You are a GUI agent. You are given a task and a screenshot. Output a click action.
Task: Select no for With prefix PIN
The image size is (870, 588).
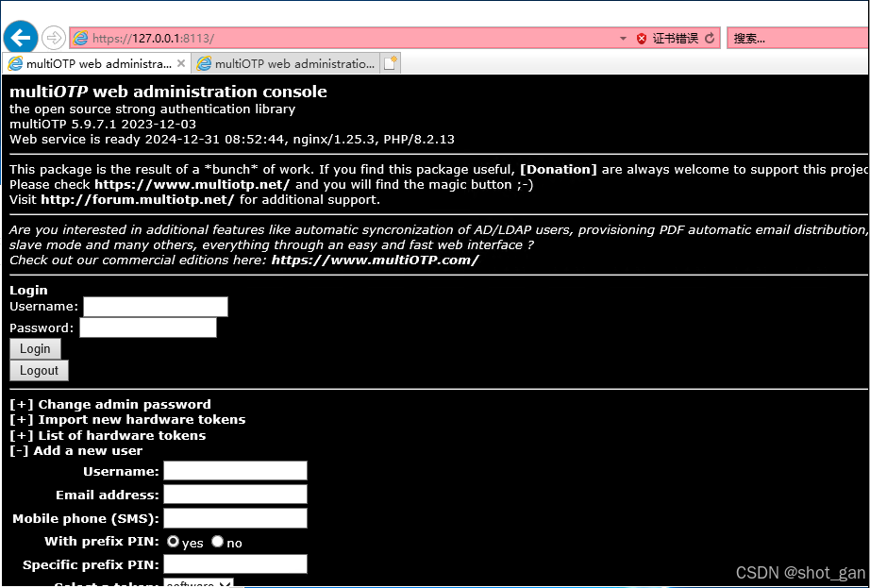pyautogui.click(x=217, y=542)
